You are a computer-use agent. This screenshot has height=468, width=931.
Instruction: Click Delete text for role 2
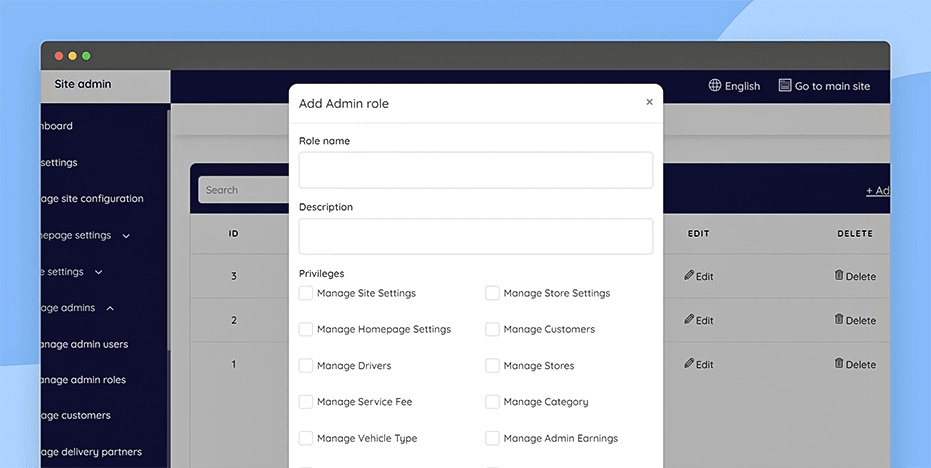861,320
